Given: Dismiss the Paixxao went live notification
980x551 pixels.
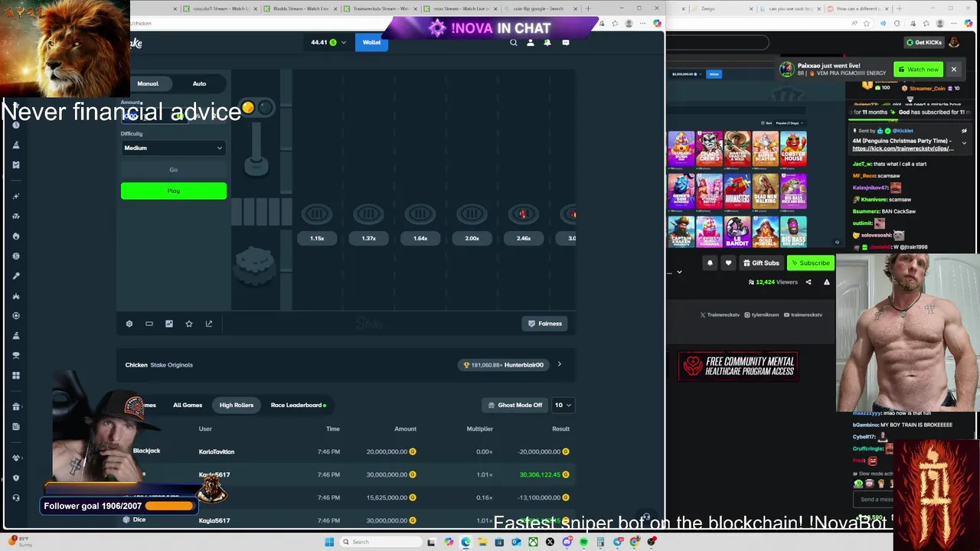Looking at the screenshot, I should [x=954, y=70].
